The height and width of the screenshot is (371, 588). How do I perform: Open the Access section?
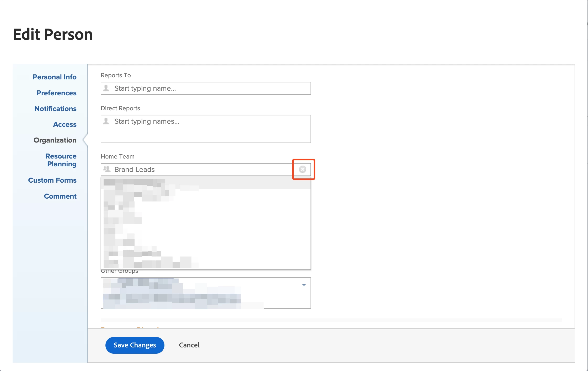pos(65,124)
